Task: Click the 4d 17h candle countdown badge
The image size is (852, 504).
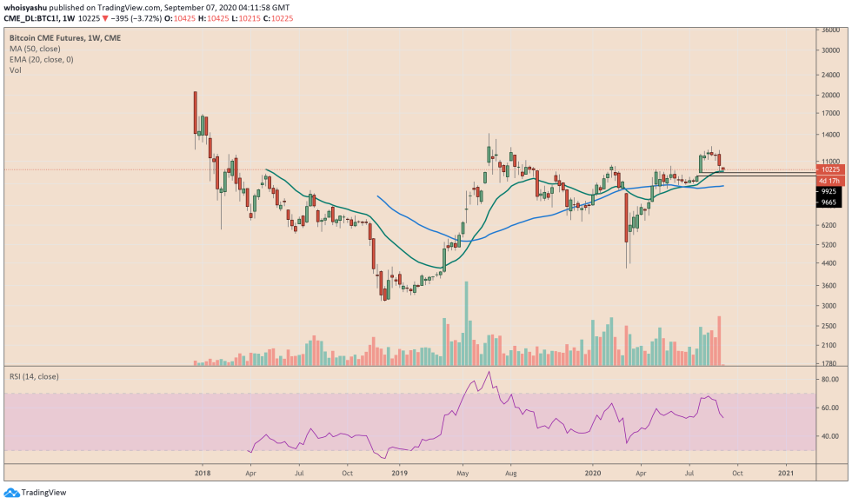Action: 829,181
